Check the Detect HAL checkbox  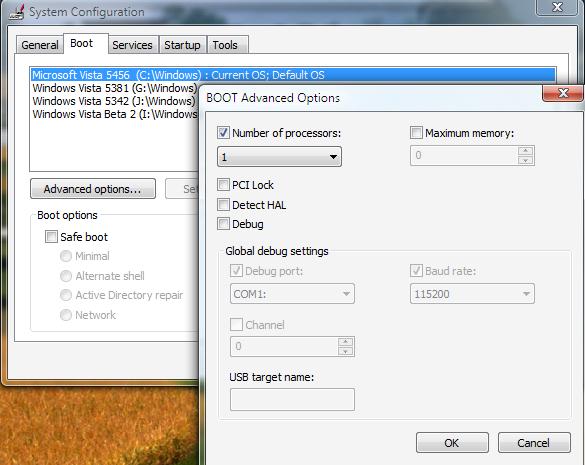(x=223, y=205)
